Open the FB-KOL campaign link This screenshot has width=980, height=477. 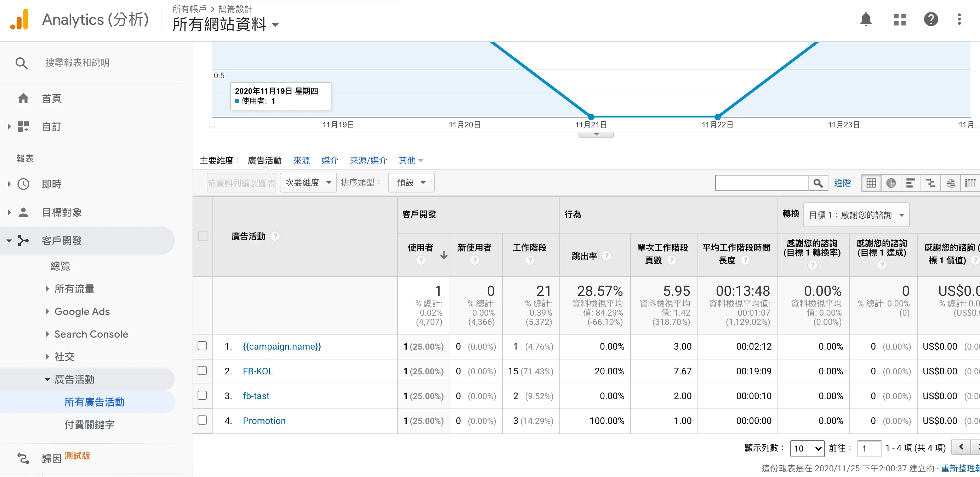click(257, 371)
